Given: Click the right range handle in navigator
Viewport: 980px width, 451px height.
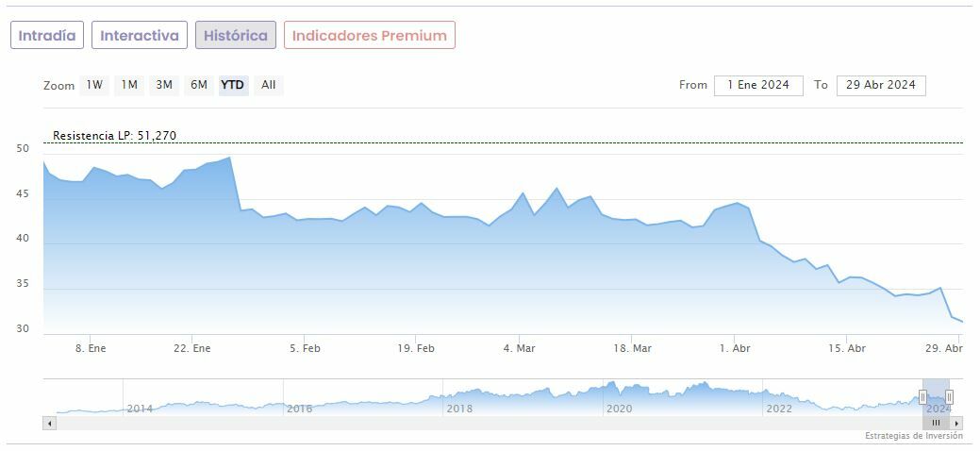Looking at the screenshot, I should [949, 397].
